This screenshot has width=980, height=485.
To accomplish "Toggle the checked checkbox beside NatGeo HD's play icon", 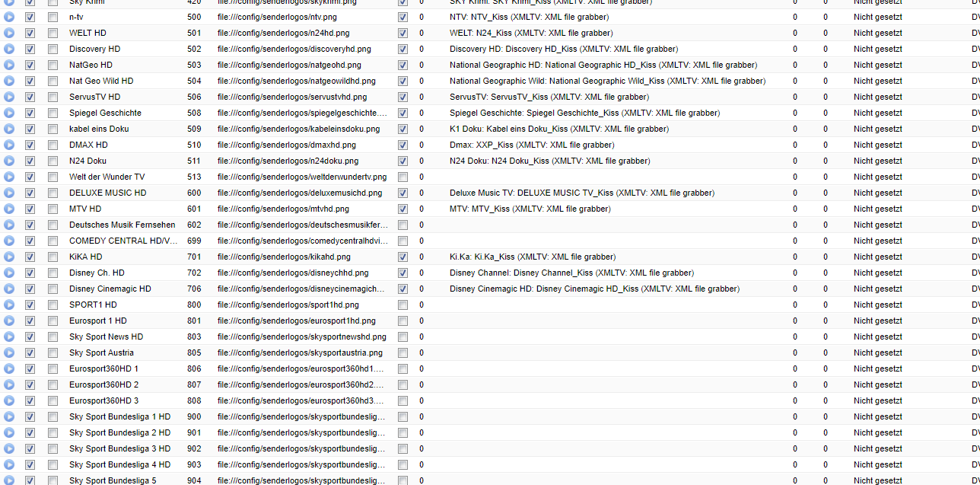I will pyautogui.click(x=30, y=65).
